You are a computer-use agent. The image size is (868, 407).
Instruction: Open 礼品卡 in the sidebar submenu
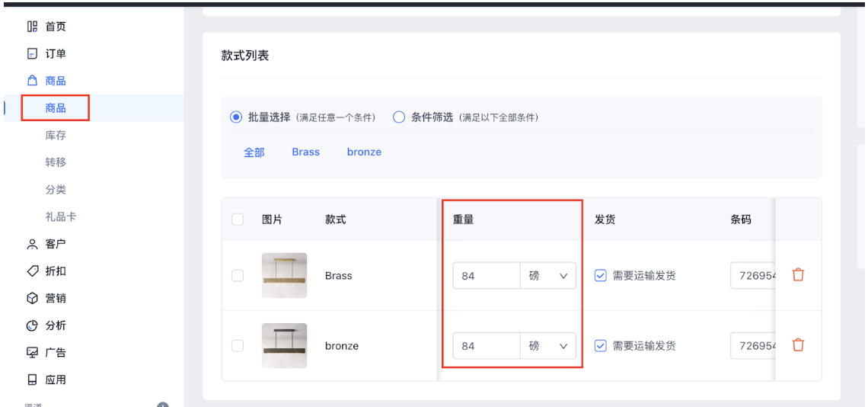[61, 216]
